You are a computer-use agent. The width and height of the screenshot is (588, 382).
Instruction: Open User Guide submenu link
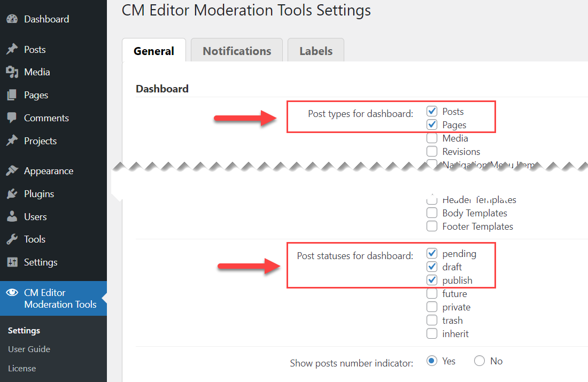point(29,349)
